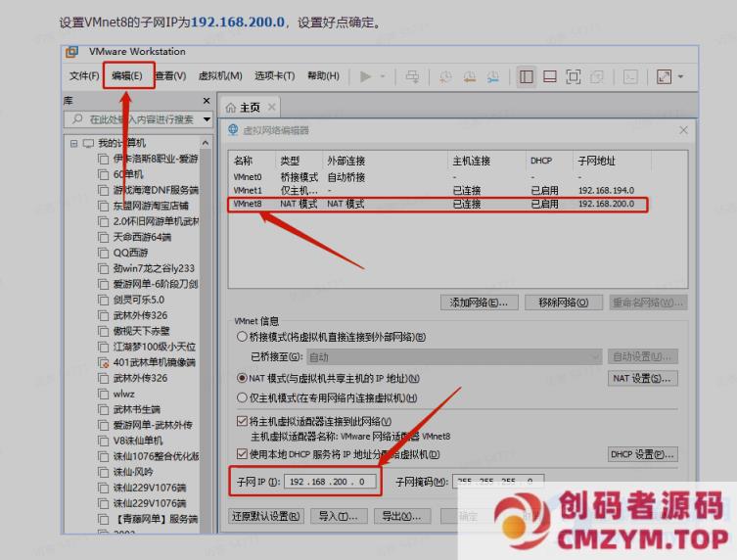The height and width of the screenshot is (560, 737).
Task: Select 仅主机模式 radio button
Action: pyautogui.click(x=242, y=397)
